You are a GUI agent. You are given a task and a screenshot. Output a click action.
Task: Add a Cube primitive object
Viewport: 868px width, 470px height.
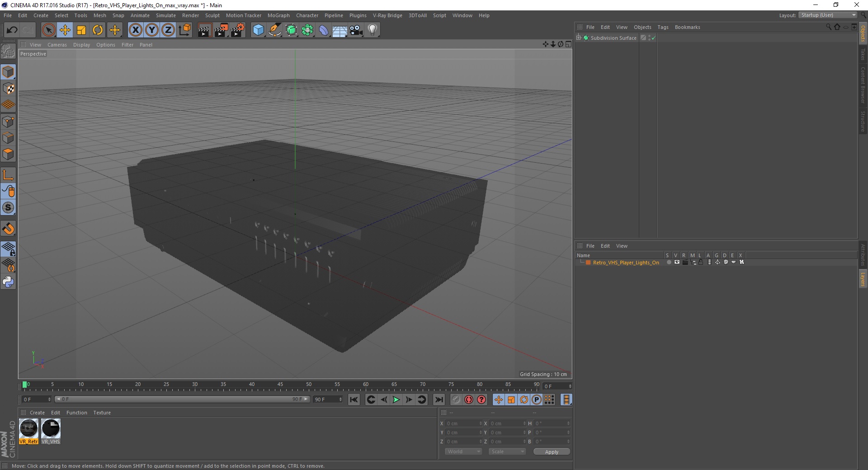click(258, 30)
